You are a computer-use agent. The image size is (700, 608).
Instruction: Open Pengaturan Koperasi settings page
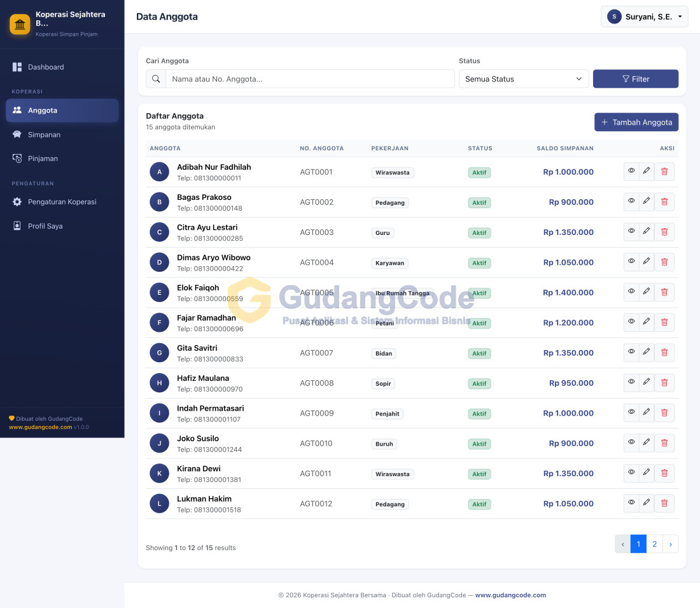point(62,202)
